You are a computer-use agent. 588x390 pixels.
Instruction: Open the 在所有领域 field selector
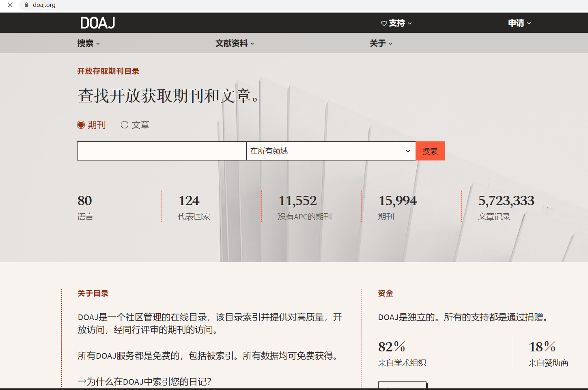pos(330,151)
